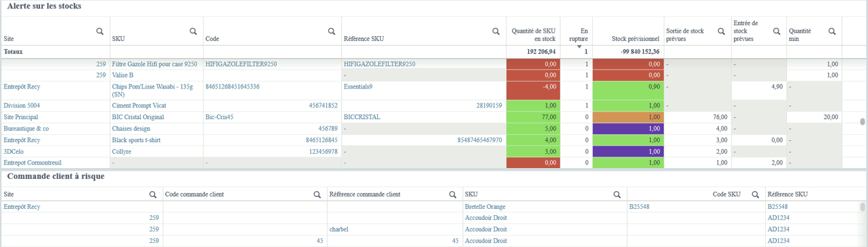Screen dimensions: 868x247
Task: Click the Quantité de SKU en stock header
Action: (534, 35)
